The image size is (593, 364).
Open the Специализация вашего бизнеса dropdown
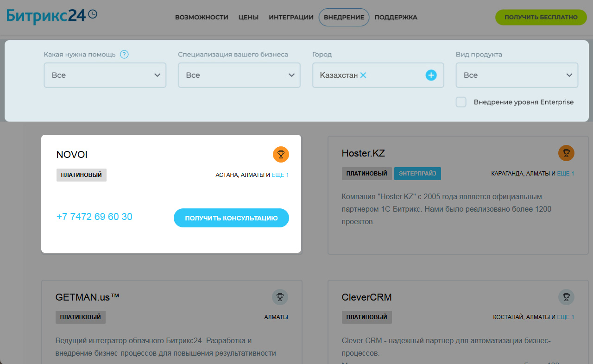click(x=239, y=75)
